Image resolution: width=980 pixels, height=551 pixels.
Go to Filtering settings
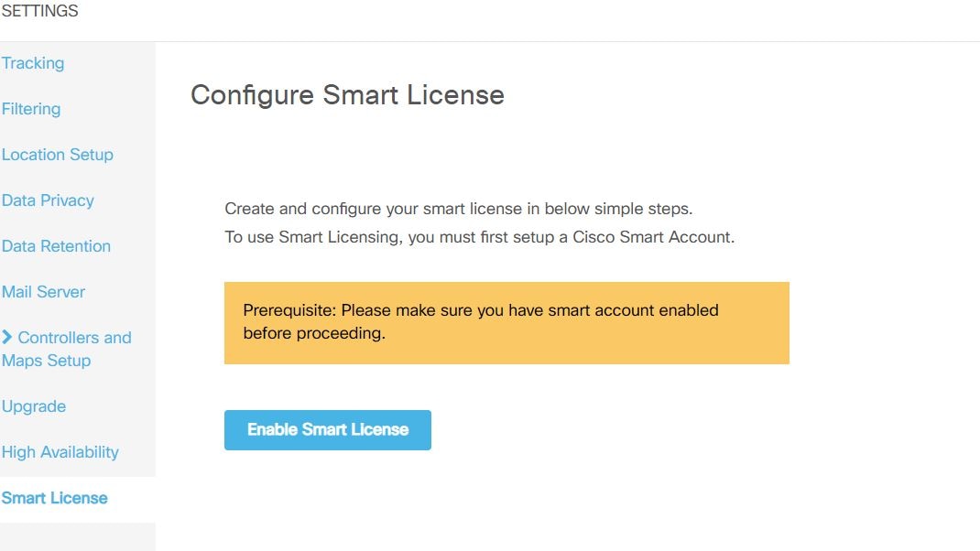[x=31, y=109]
